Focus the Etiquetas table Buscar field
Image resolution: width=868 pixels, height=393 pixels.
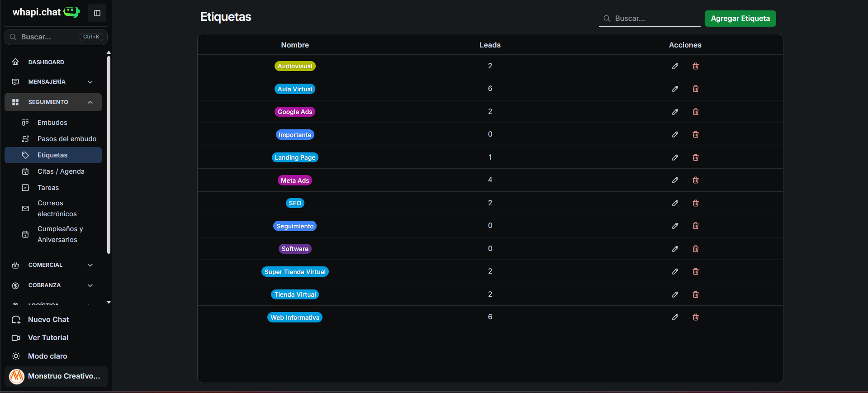click(x=650, y=19)
